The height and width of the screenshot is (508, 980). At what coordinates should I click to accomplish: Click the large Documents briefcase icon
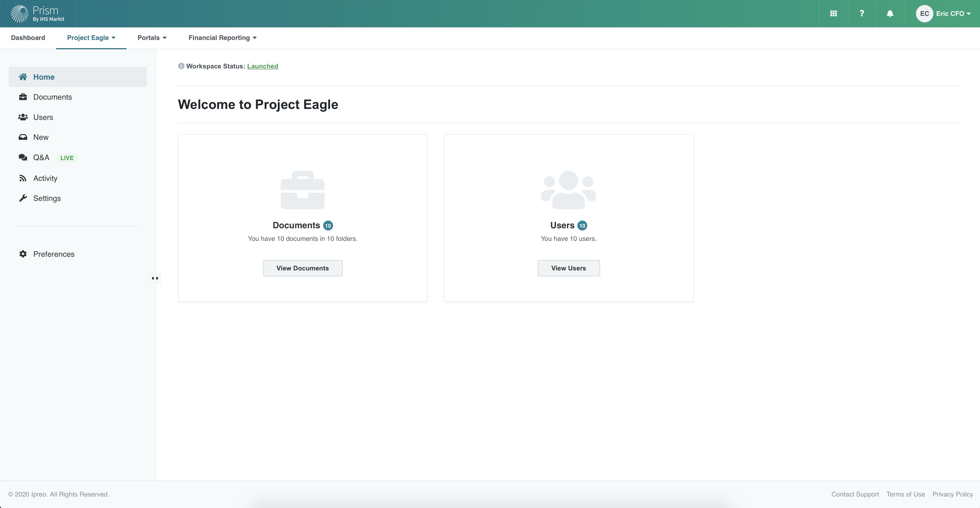click(302, 190)
